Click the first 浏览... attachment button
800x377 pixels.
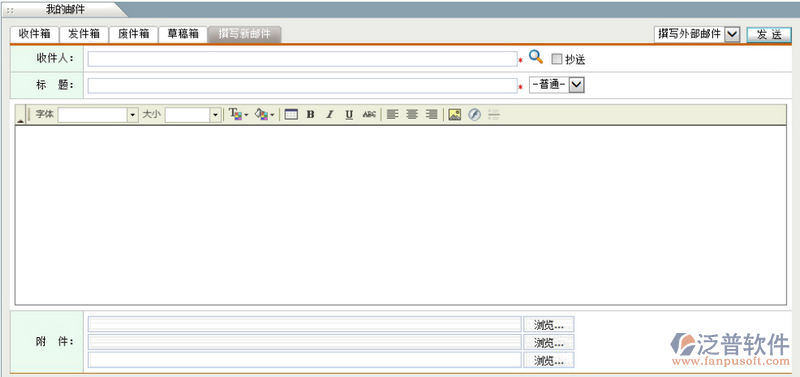(x=548, y=324)
